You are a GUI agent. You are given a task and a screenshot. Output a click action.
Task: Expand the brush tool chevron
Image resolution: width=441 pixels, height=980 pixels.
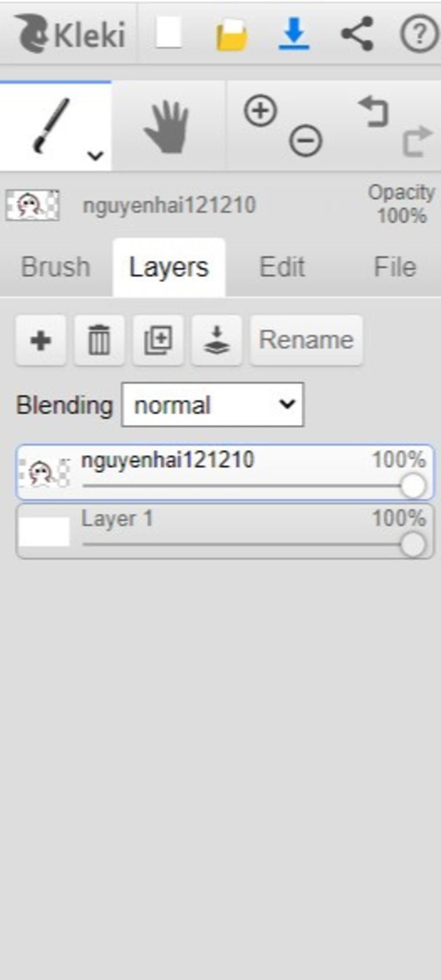(x=95, y=155)
